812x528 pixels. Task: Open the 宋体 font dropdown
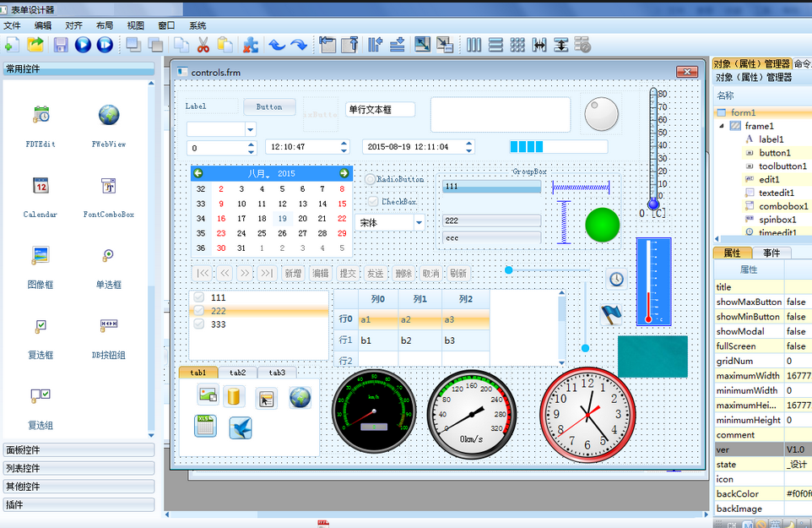(x=419, y=223)
